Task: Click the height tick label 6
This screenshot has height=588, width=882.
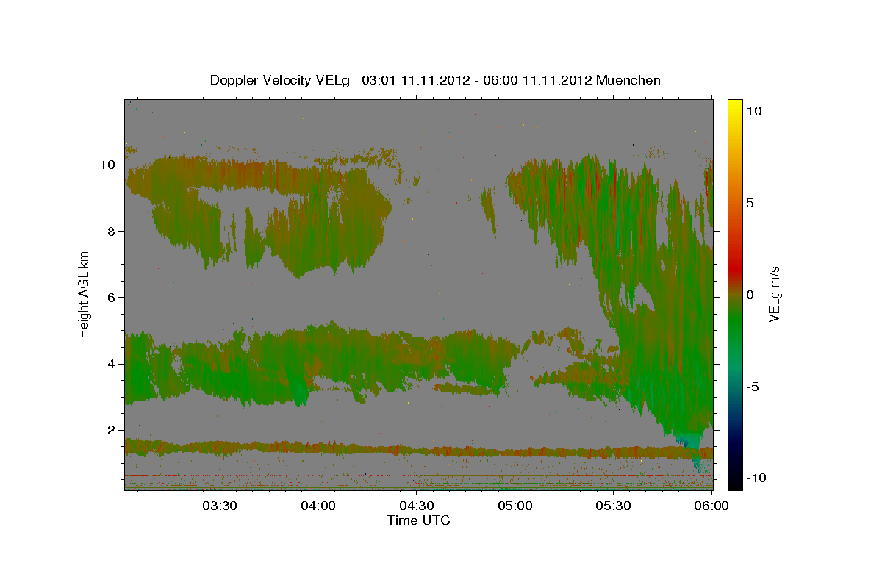Action: tap(112, 297)
